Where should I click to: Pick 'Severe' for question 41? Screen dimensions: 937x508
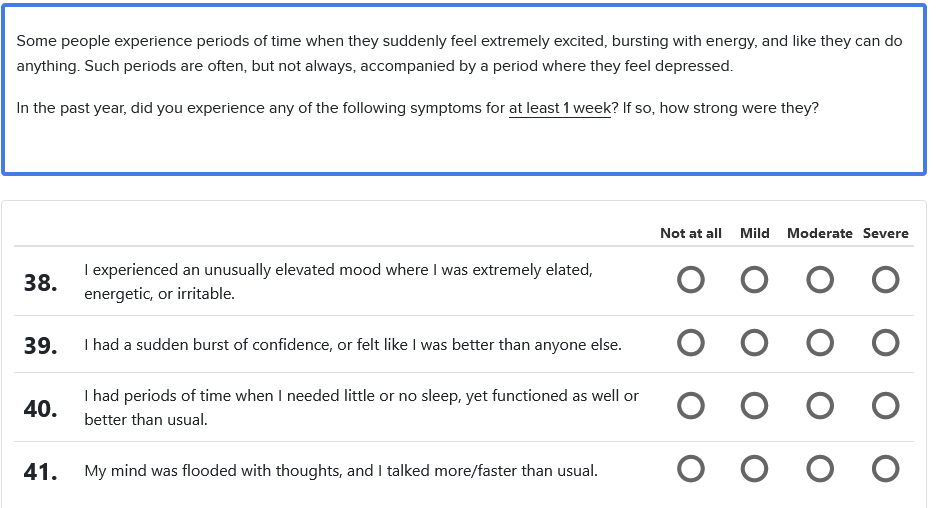[x=886, y=469]
